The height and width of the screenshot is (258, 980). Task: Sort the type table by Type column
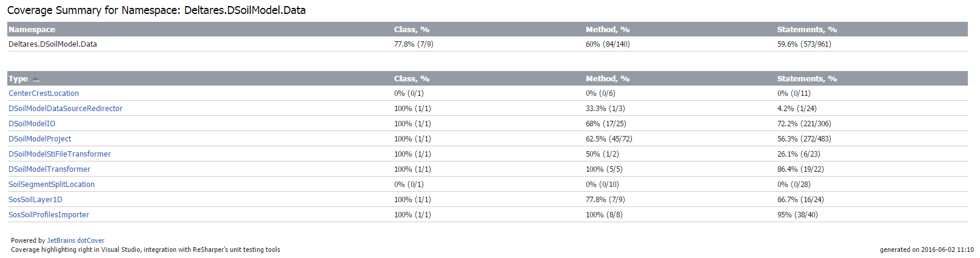pyautogui.click(x=18, y=79)
